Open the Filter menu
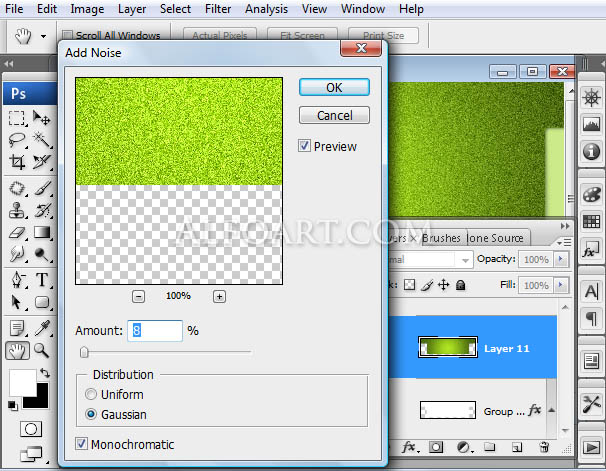Image resolution: width=606 pixels, height=471 pixels. [218, 9]
